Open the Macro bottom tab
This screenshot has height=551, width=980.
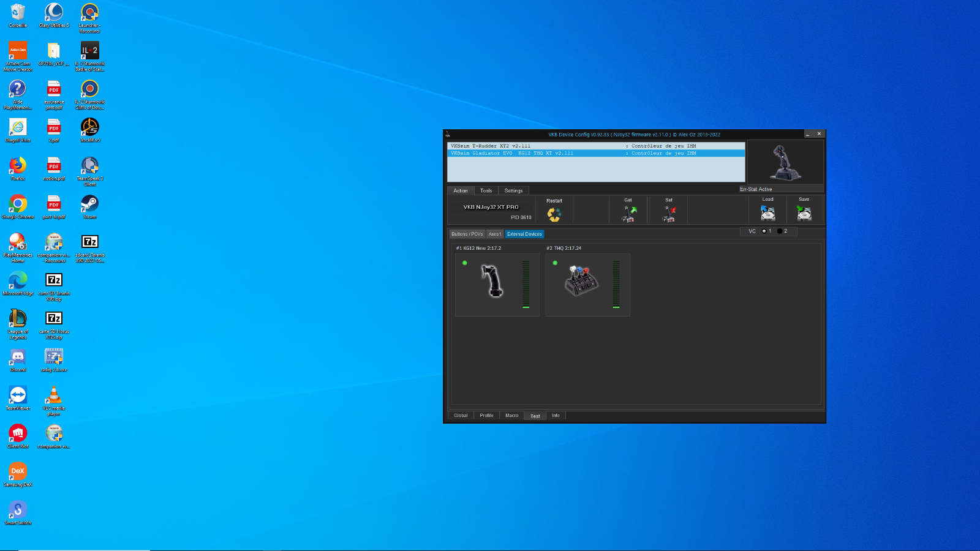(511, 416)
